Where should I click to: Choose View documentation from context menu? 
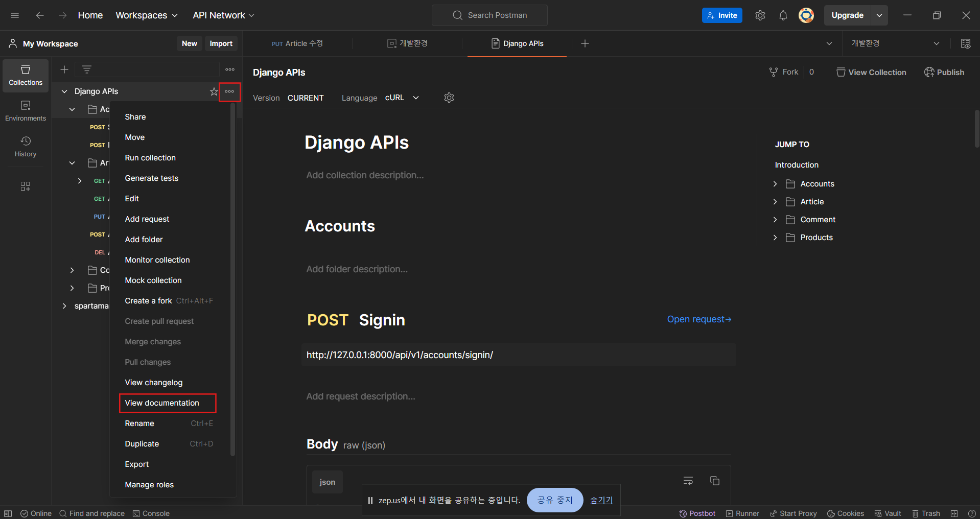168,403
